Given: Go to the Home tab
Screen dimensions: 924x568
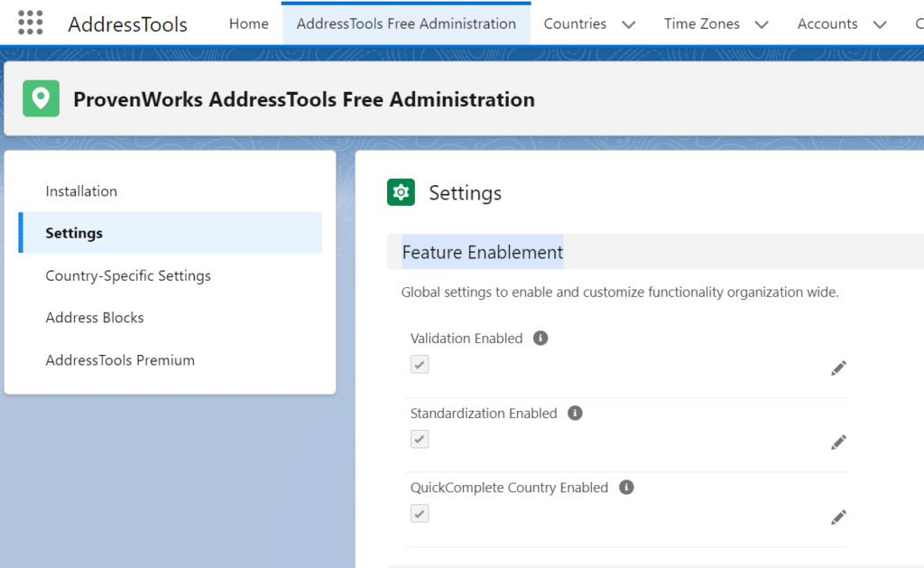Looking at the screenshot, I should pyautogui.click(x=248, y=23).
